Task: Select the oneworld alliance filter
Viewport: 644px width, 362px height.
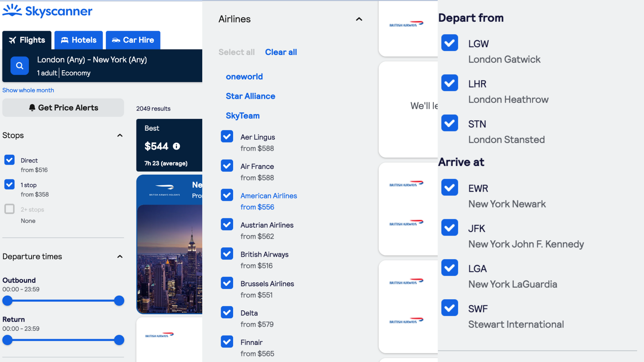Action: pyautogui.click(x=244, y=76)
